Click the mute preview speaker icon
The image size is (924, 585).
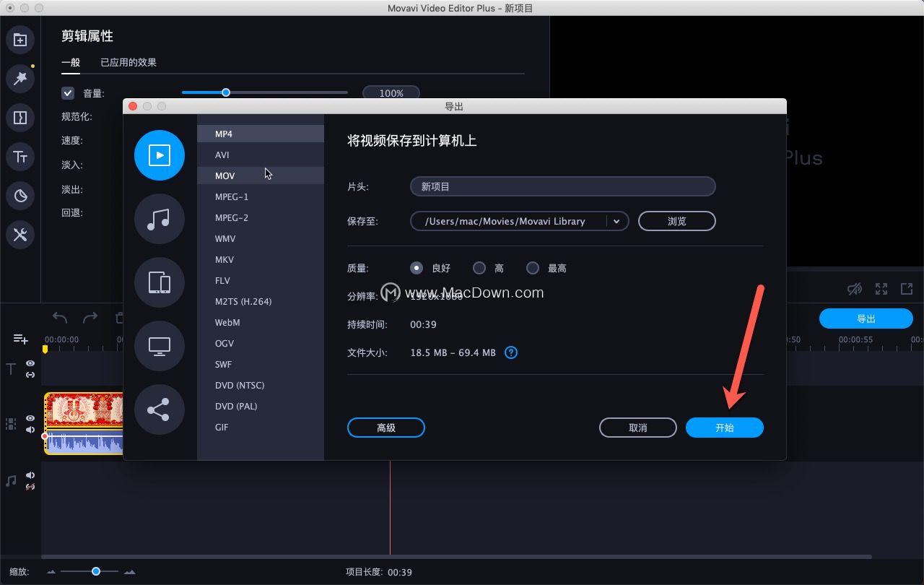click(x=855, y=289)
